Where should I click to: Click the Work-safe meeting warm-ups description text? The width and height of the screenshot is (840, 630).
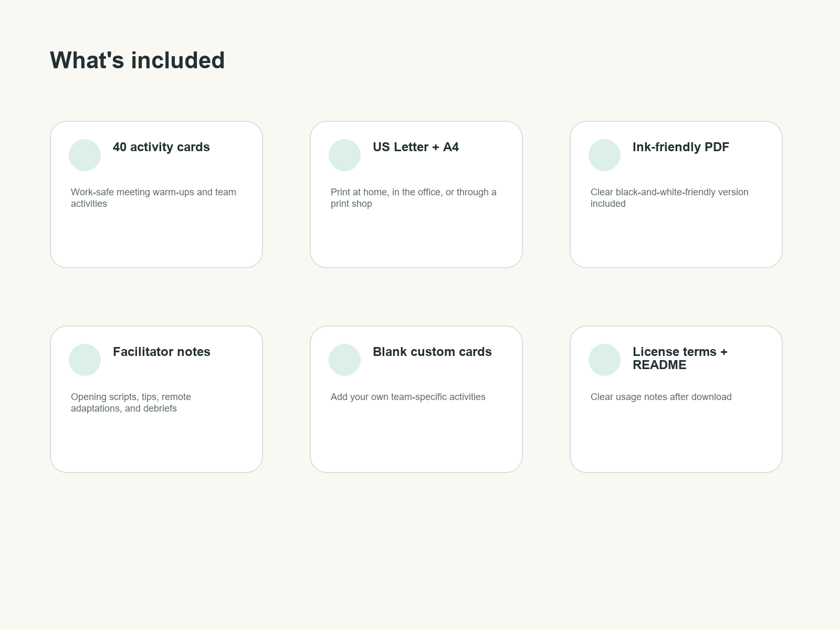pyautogui.click(x=153, y=198)
